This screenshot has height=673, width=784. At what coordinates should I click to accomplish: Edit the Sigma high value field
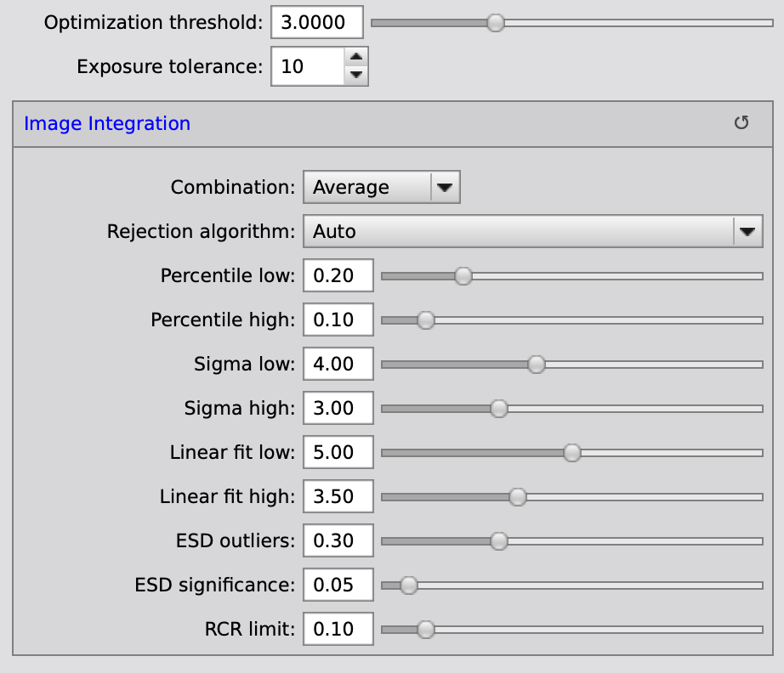coord(338,408)
